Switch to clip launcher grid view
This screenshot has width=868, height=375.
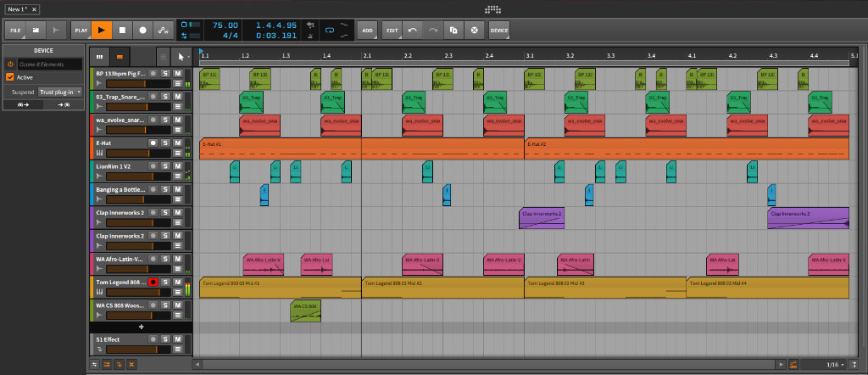100,57
